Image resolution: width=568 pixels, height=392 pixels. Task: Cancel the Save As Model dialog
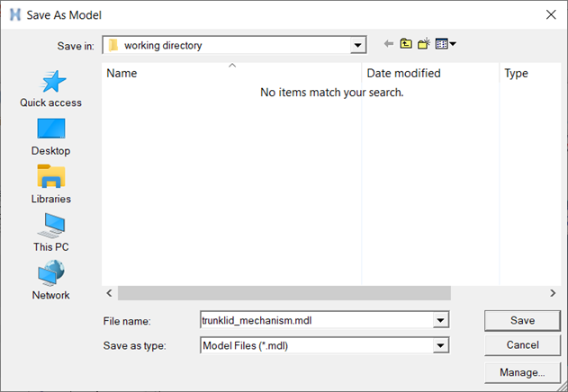522,345
